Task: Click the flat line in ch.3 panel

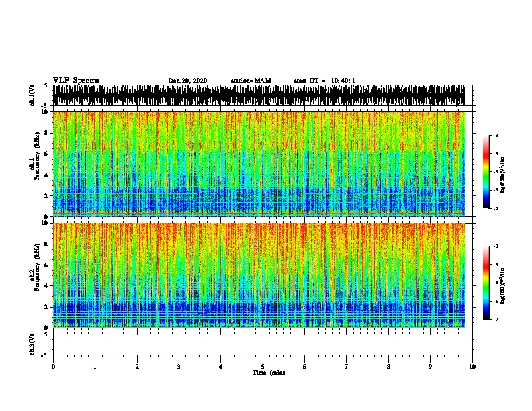Action: click(259, 345)
